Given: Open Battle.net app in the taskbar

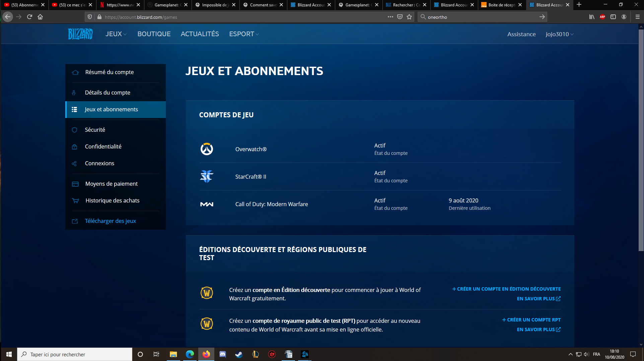Looking at the screenshot, I should click(x=305, y=354).
